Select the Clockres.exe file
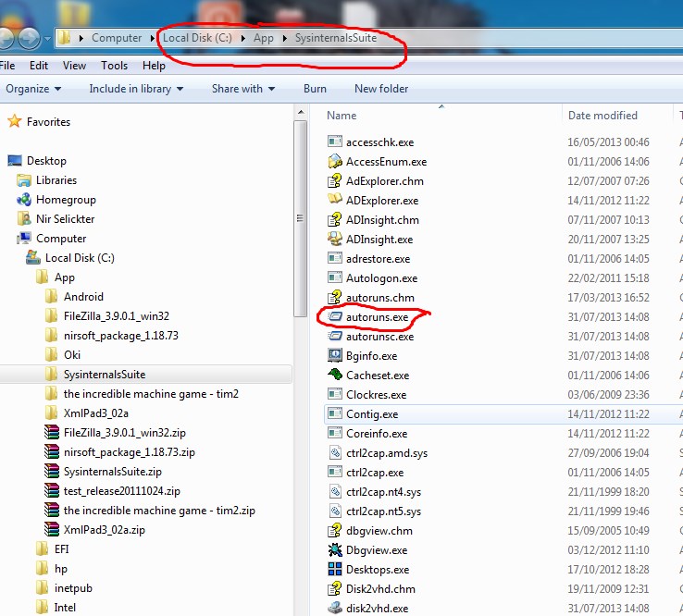 376,394
